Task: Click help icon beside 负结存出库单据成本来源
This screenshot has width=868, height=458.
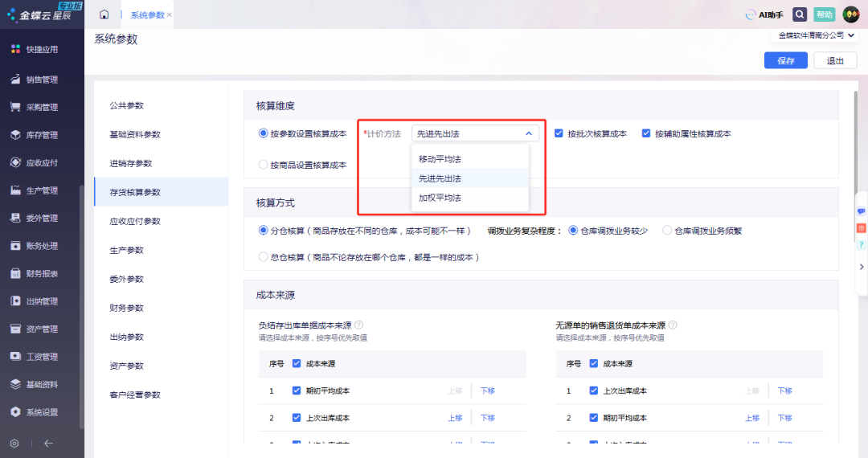Action: tap(358, 325)
